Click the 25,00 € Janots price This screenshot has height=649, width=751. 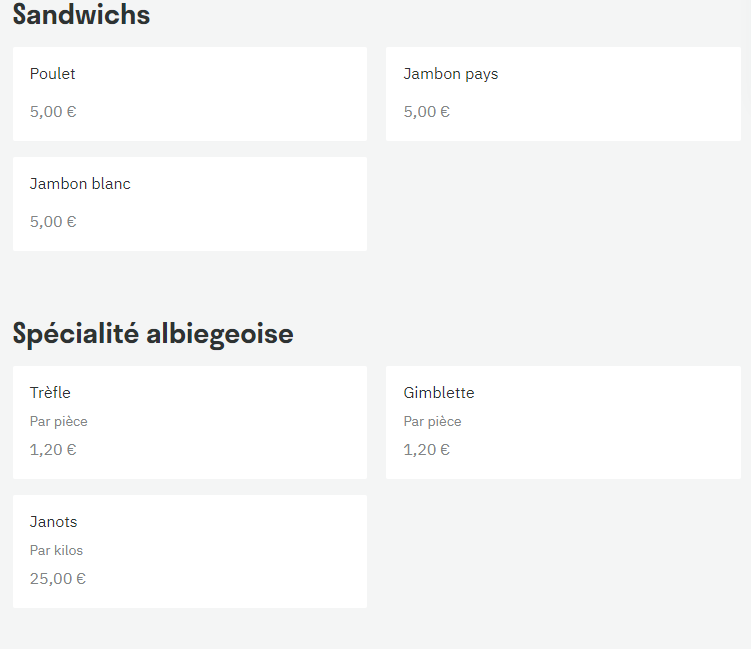pyautogui.click(x=58, y=579)
